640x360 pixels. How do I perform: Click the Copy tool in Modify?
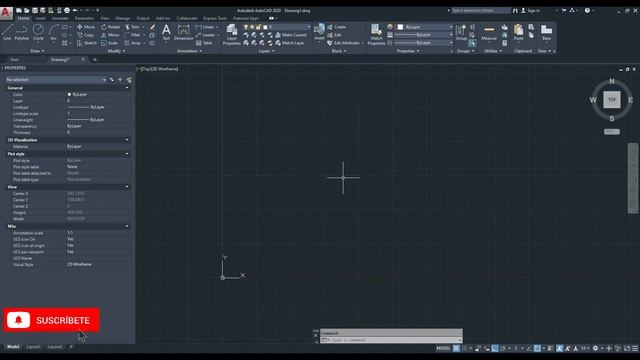coord(86,35)
